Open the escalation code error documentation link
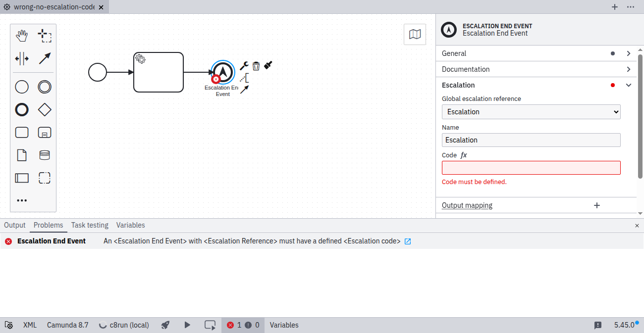Viewport: 644px width, 333px height. tap(408, 241)
